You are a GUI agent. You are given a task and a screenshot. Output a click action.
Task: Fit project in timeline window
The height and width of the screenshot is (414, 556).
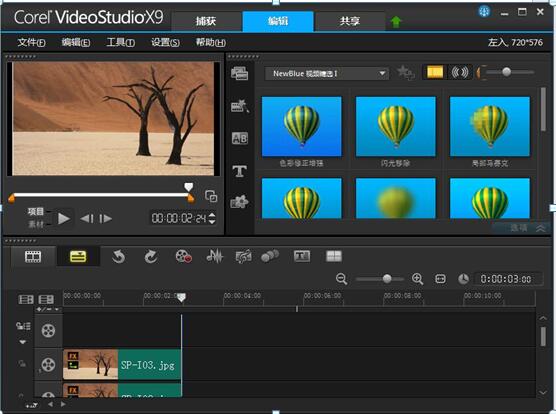coord(440,279)
